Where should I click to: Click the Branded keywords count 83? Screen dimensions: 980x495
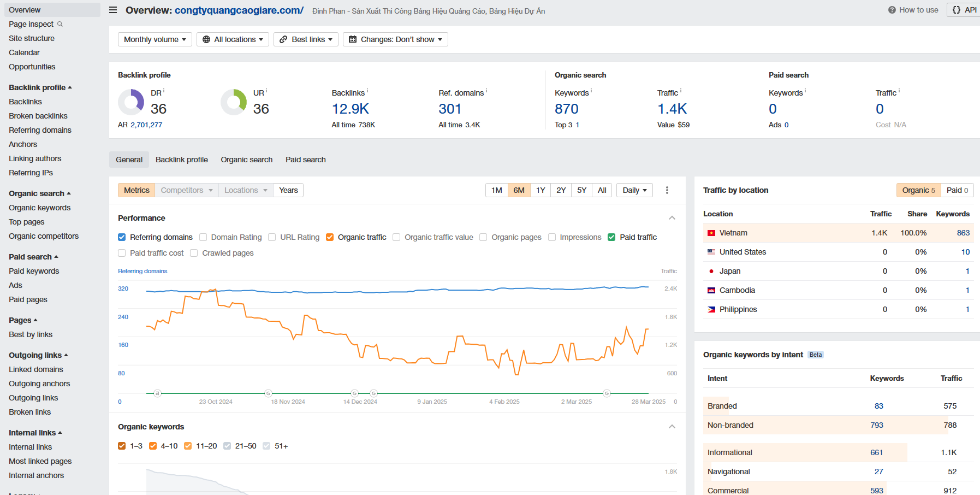tap(878, 406)
